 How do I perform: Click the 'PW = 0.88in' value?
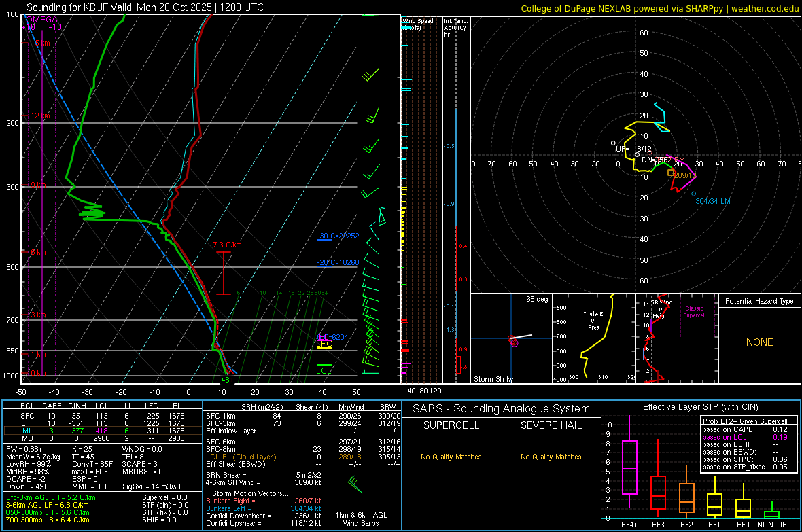(x=25, y=449)
